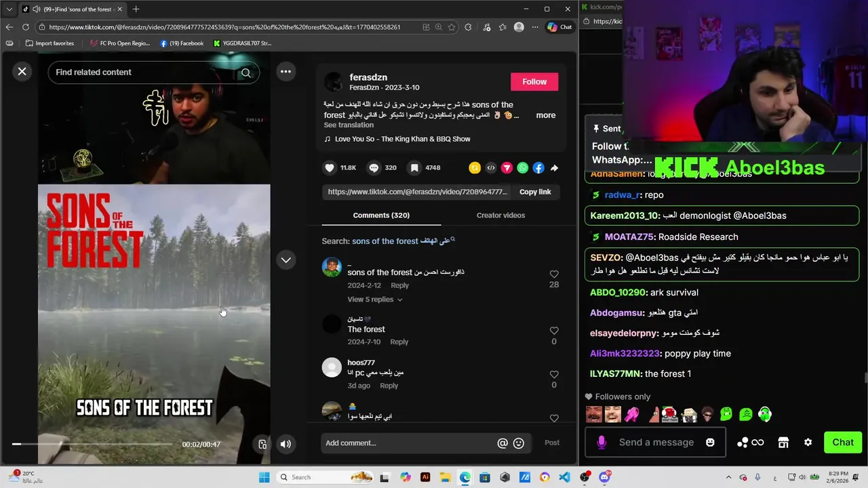Screen dimensions: 868x488
Task: Click the browser back arrow
Action: pyautogui.click(x=9, y=27)
